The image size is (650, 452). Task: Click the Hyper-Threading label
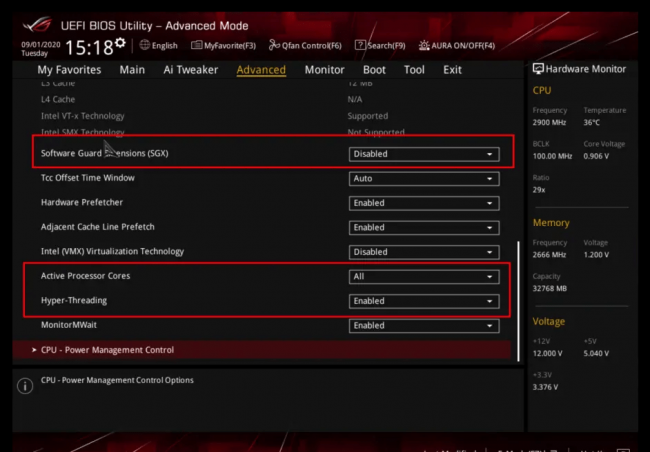coord(74,301)
